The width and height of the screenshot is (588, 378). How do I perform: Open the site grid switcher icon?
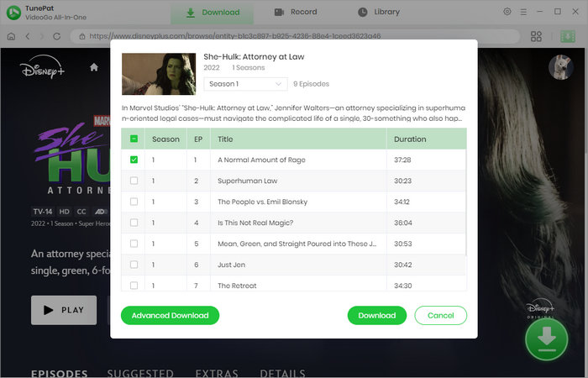pyautogui.click(x=536, y=36)
